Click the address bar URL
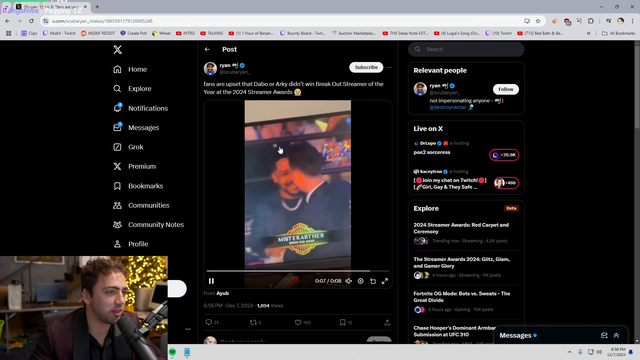Image resolution: width=640 pixels, height=360 pixels. point(102,21)
